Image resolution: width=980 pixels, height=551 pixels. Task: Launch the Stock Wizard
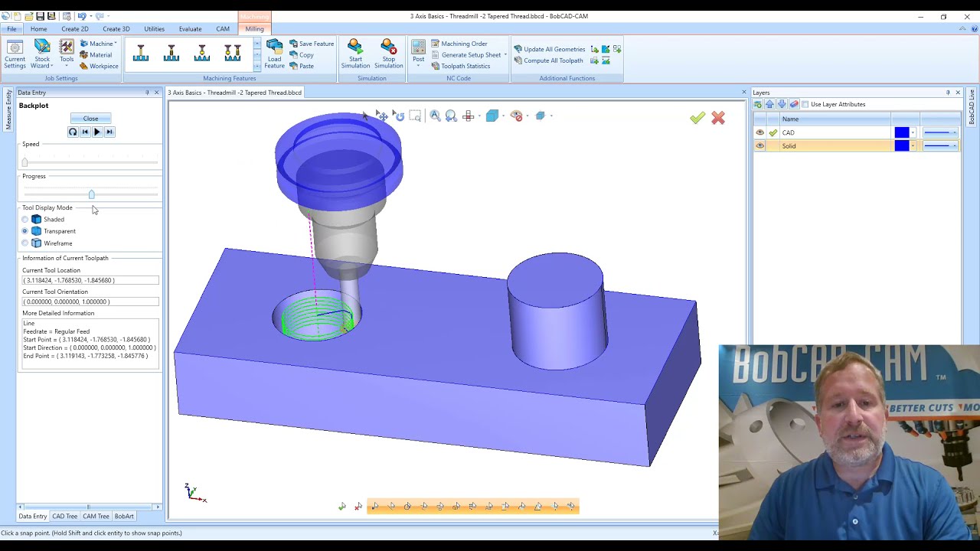42,54
